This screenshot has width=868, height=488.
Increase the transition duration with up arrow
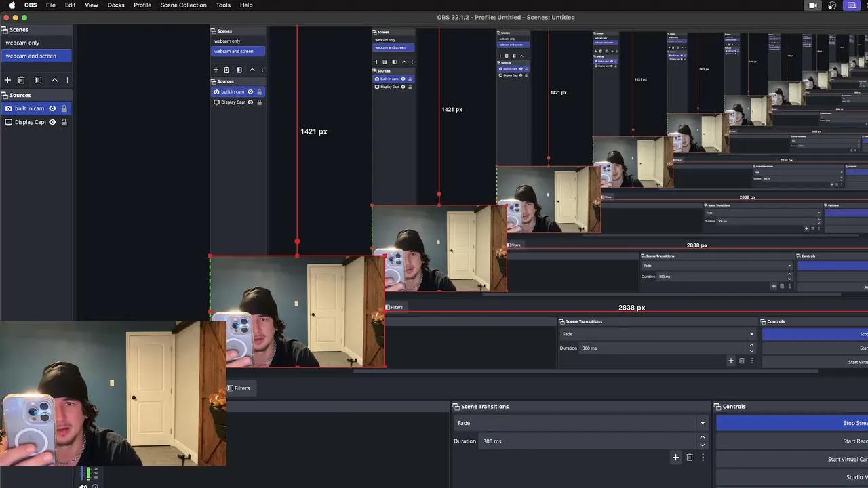[703, 437]
